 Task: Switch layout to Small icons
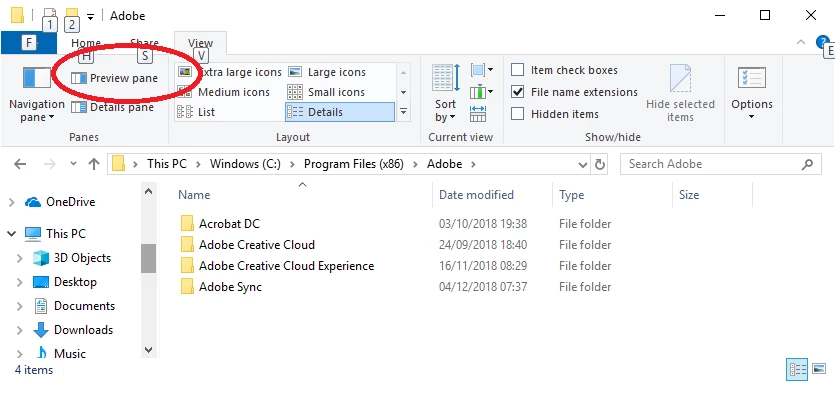pyautogui.click(x=326, y=92)
